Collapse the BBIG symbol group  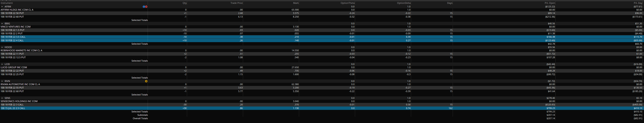click(x=2, y=23)
